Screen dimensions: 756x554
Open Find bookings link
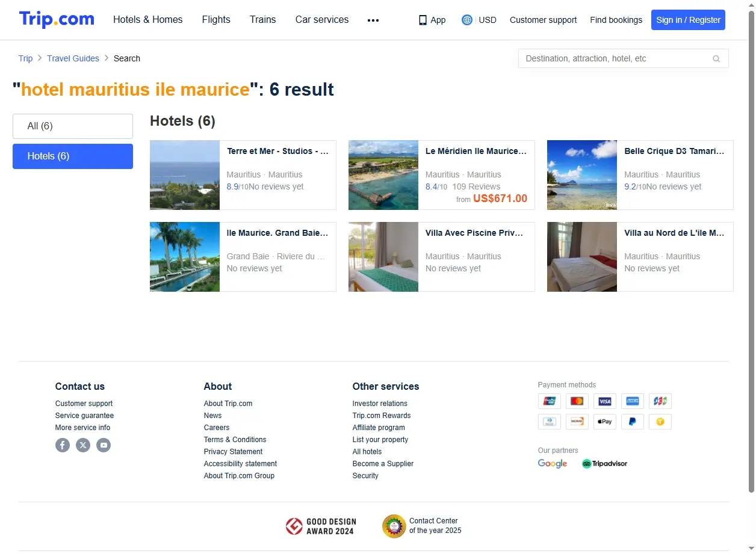[x=616, y=20]
